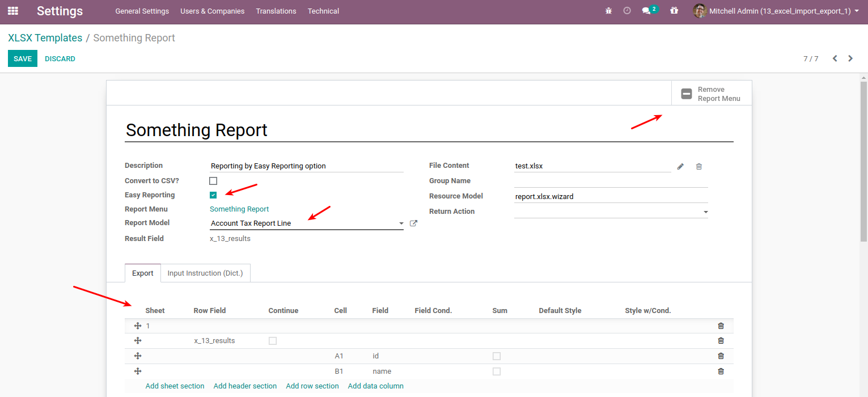Disable the Easy Reporting checkbox
Viewport: 868px width, 397px height.
tap(213, 195)
